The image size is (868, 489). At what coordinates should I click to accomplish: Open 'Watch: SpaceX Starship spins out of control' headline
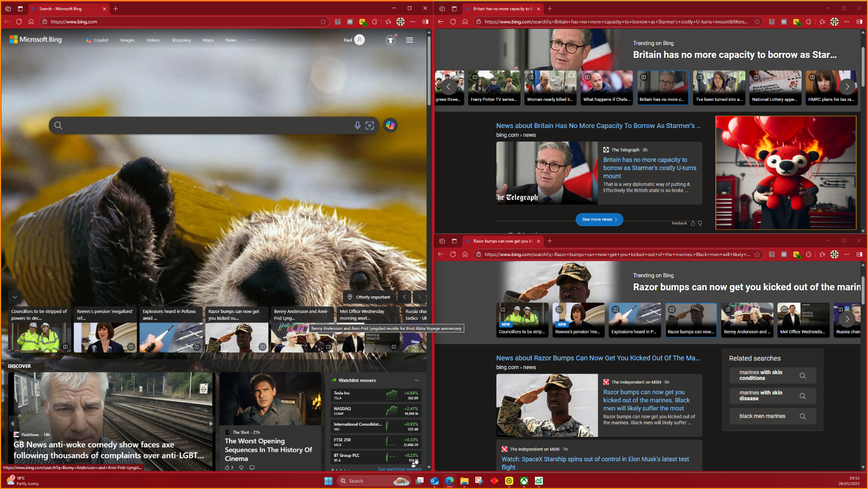(x=595, y=463)
